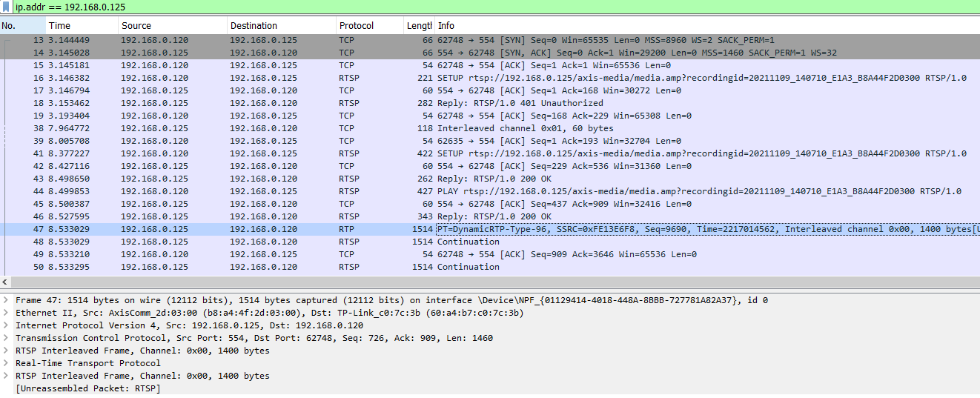Select packet 14 SYN, ACK row
Viewport: 980px width, 398px height.
point(490,53)
